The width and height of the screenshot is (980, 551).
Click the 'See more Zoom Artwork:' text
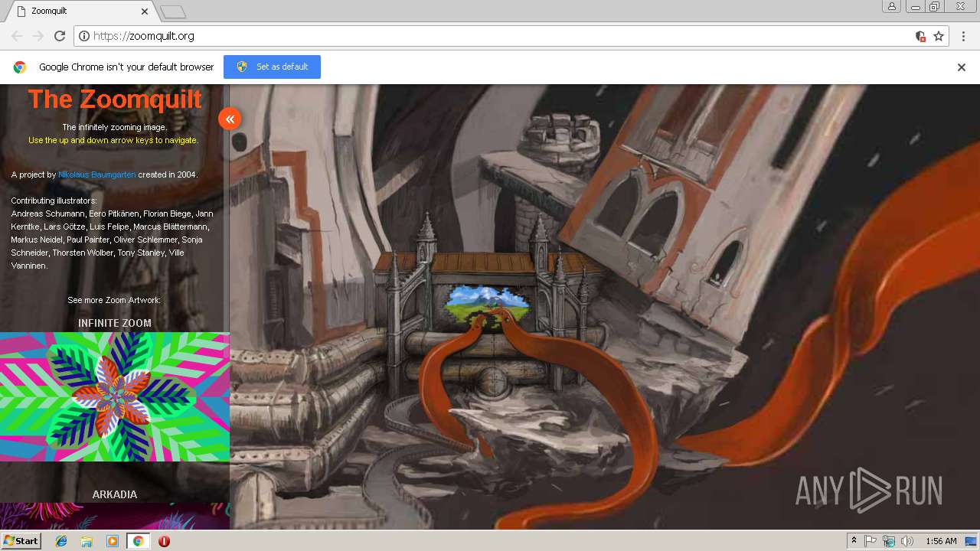click(114, 300)
